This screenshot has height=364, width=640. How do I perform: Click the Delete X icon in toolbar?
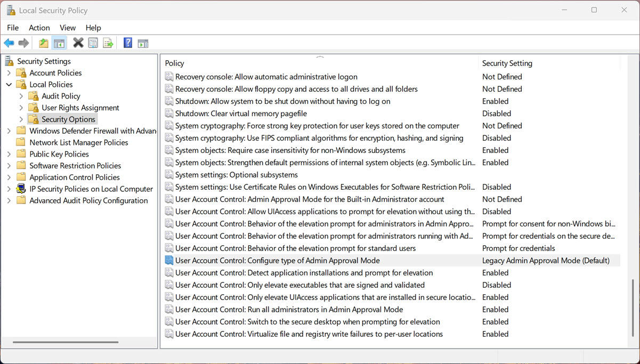tap(78, 43)
